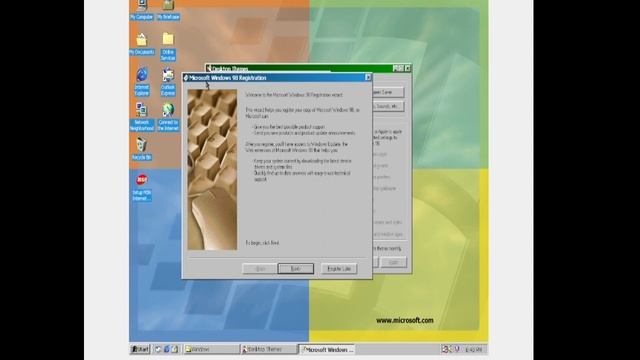Click the keyboard and mouse wizard image
Screen dimensions: 640x360
(212, 170)
